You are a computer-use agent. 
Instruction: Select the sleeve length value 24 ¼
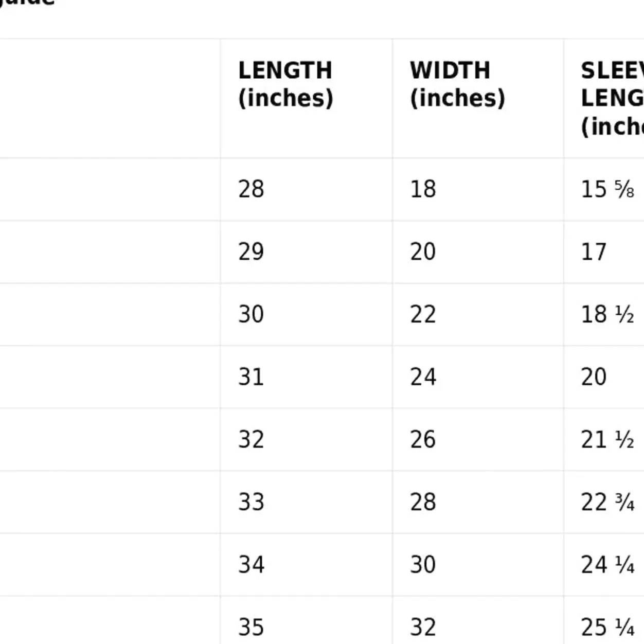(607, 565)
